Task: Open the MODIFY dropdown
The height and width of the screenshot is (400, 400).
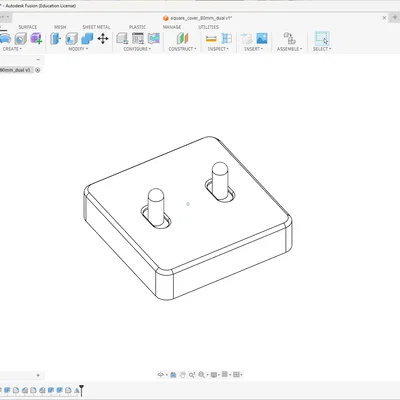Action: [78, 49]
